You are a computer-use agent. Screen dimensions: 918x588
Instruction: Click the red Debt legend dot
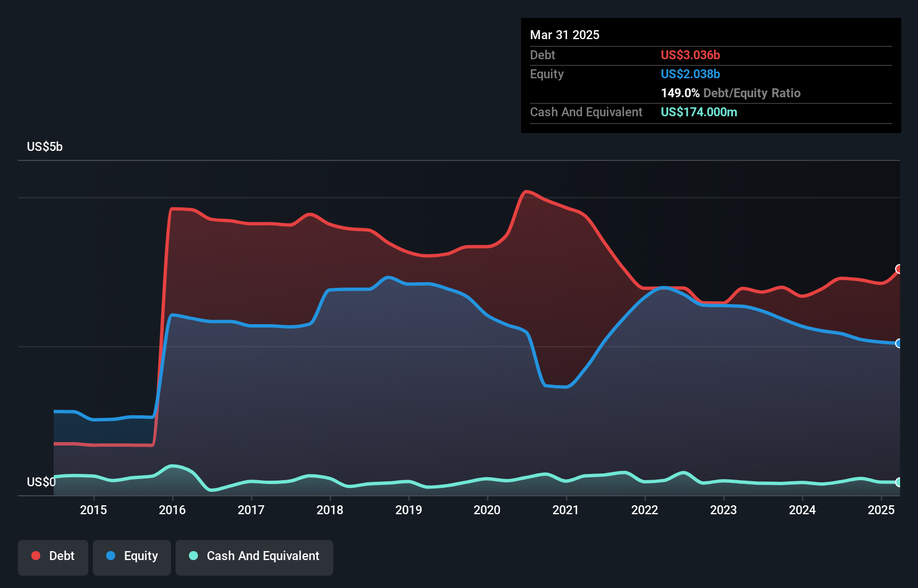click(x=36, y=556)
